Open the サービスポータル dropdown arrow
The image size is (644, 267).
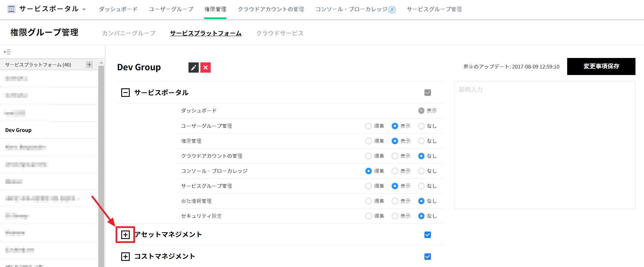pos(84,10)
